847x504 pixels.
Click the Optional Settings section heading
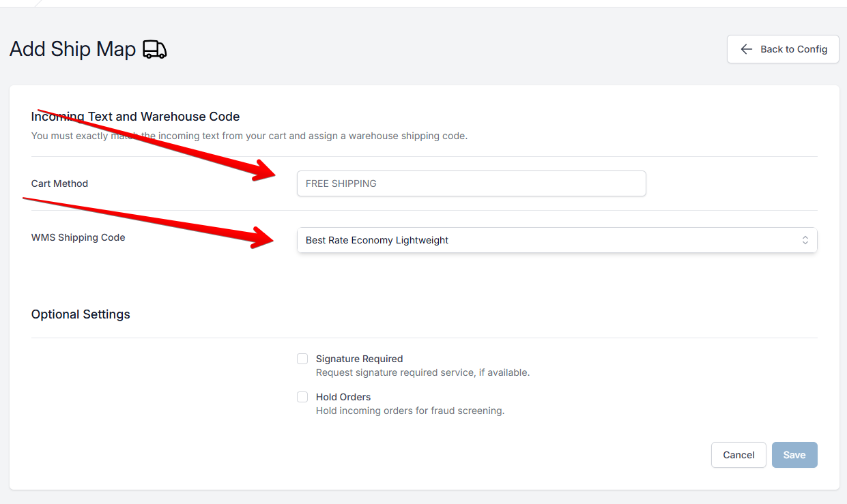pyautogui.click(x=81, y=314)
